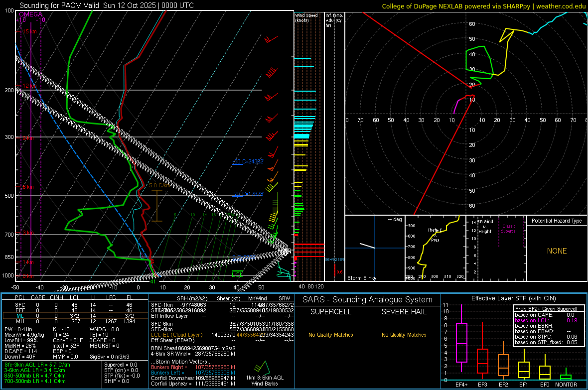Click the 'based on LCL: 0.19' line
The height and width of the screenshot is (390, 588).
546,320
